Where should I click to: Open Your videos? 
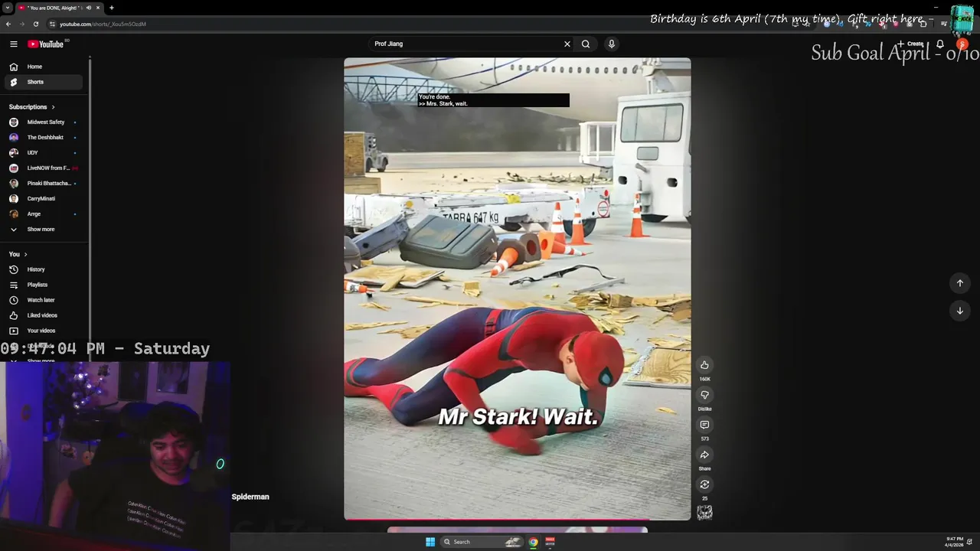43,331
